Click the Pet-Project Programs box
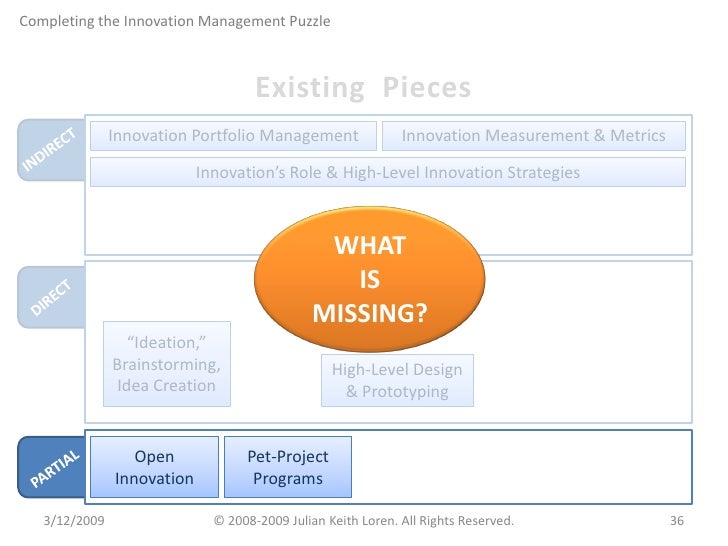This screenshot has height=546, width=728. (287, 467)
